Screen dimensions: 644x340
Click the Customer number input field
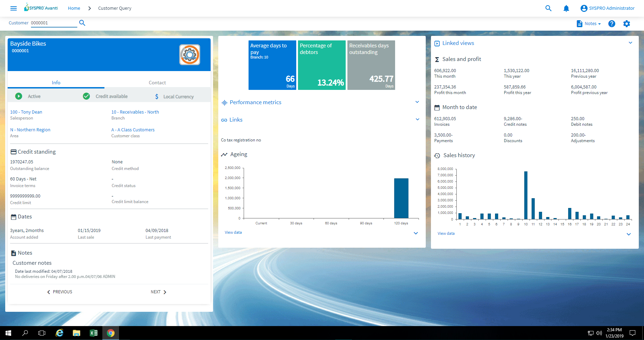[53, 23]
